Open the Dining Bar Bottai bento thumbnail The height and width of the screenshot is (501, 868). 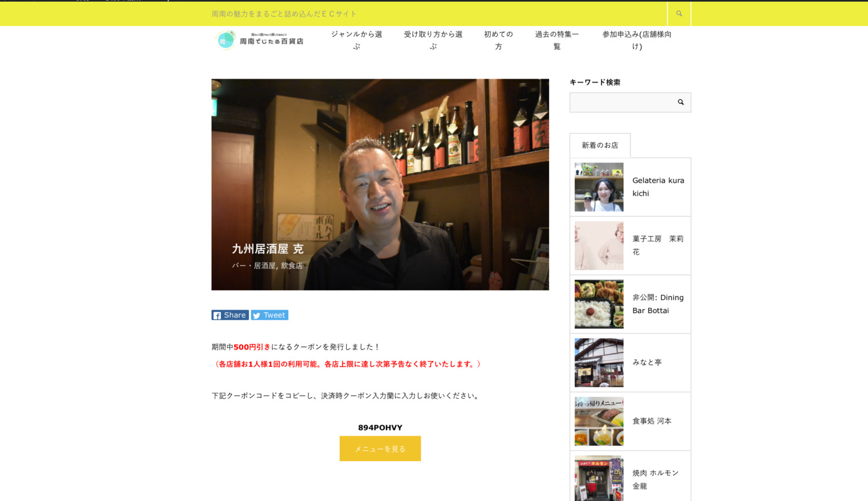[599, 304]
